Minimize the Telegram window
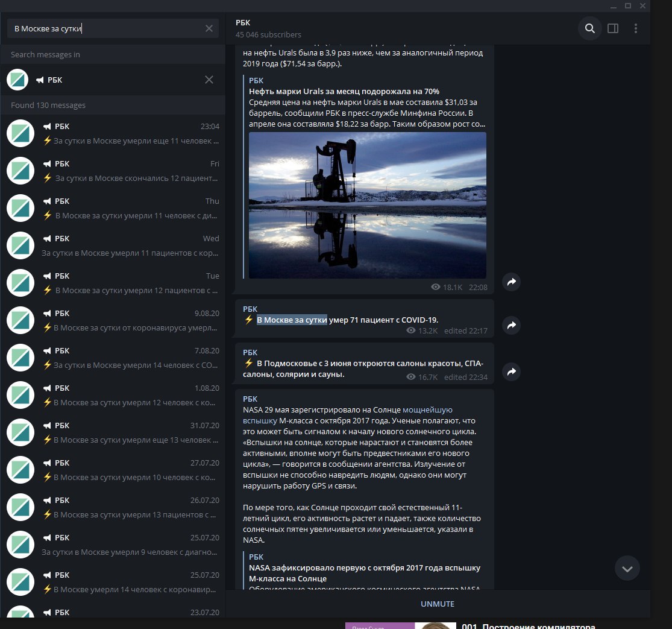This screenshot has width=672, height=629. pos(614,6)
